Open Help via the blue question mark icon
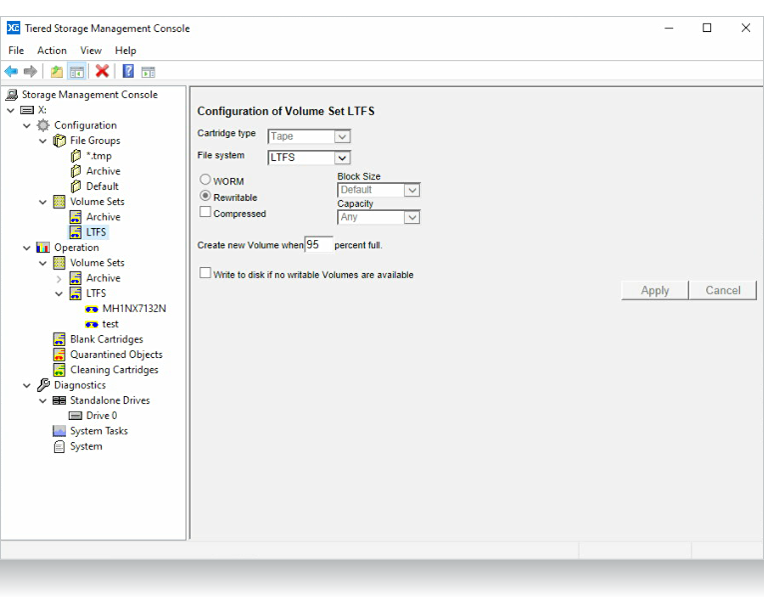The image size is (764, 597). tap(128, 71)
